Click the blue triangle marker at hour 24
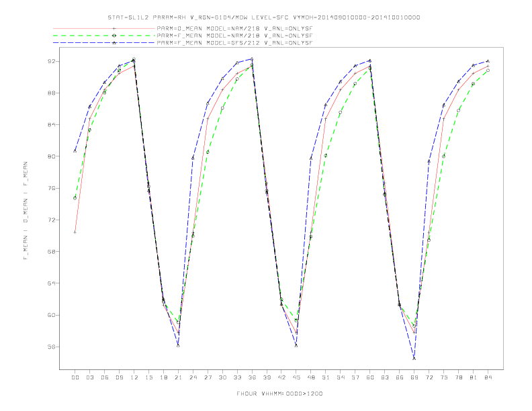 pos(193,158)
